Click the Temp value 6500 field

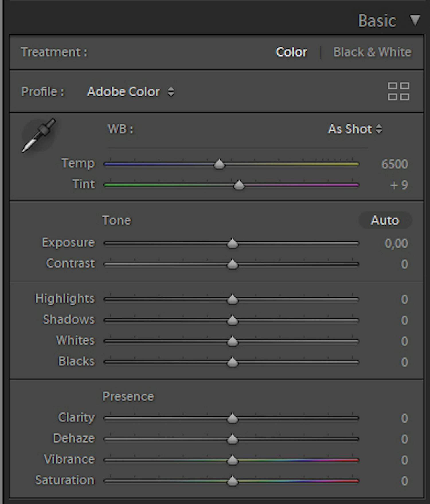pos(394,164)
